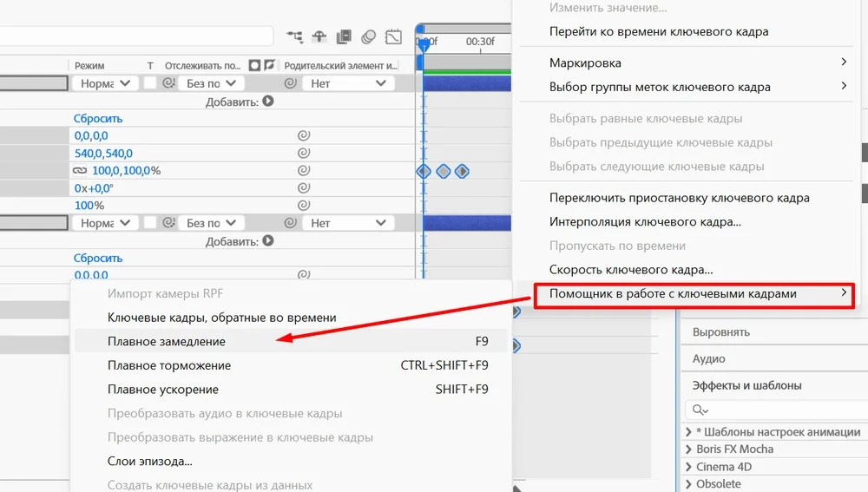868x492 pixels.
Task: Click the 540,0,540,0 position value
Action: click(x=103, y=154)
